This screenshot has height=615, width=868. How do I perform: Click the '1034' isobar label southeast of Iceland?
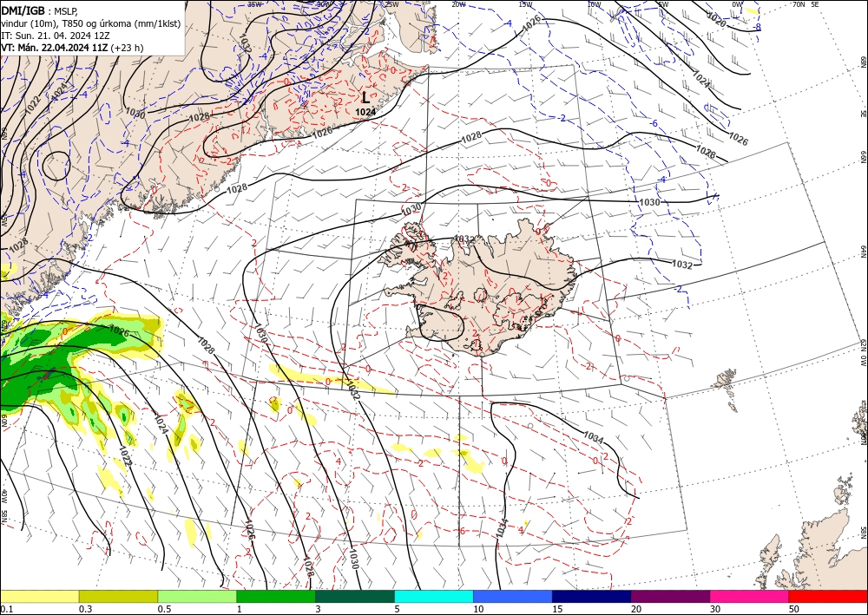[593, 436]
